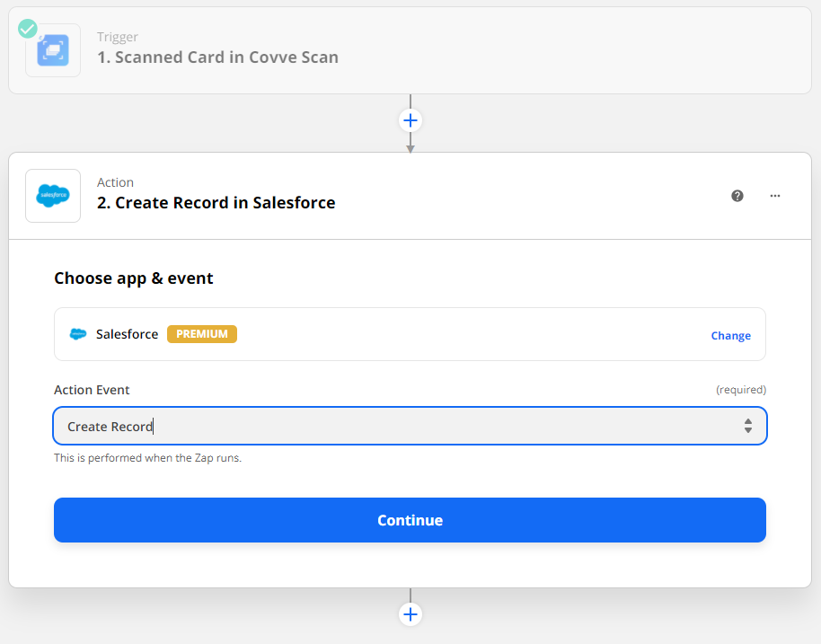The height and width of the screenshot is (644, 821).
Task: Expand the Scanned Card in Covve Scan step
Action: (x=217, y=57)
